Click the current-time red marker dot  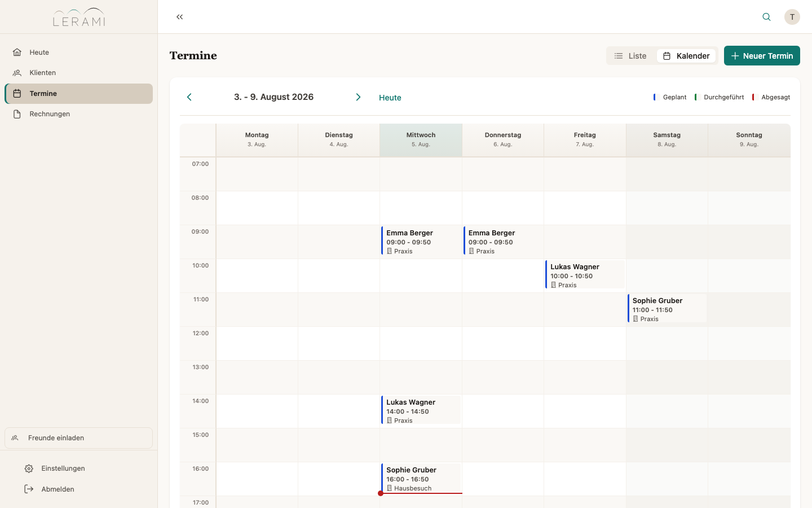point(381,493)
